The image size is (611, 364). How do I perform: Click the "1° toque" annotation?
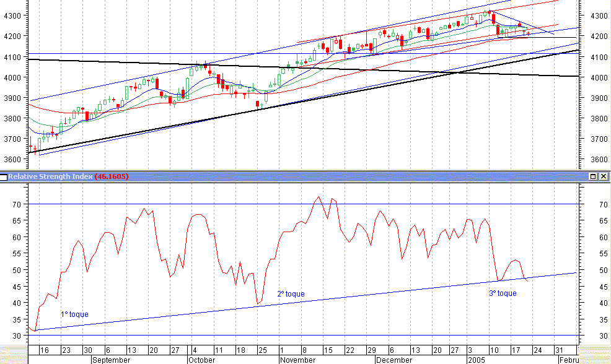pyautogui.click(x=75, y=314)
